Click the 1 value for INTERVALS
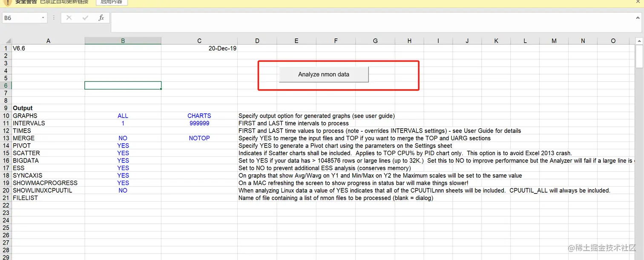The height and width of the screenshot is (260, 644). pos(123,123)
